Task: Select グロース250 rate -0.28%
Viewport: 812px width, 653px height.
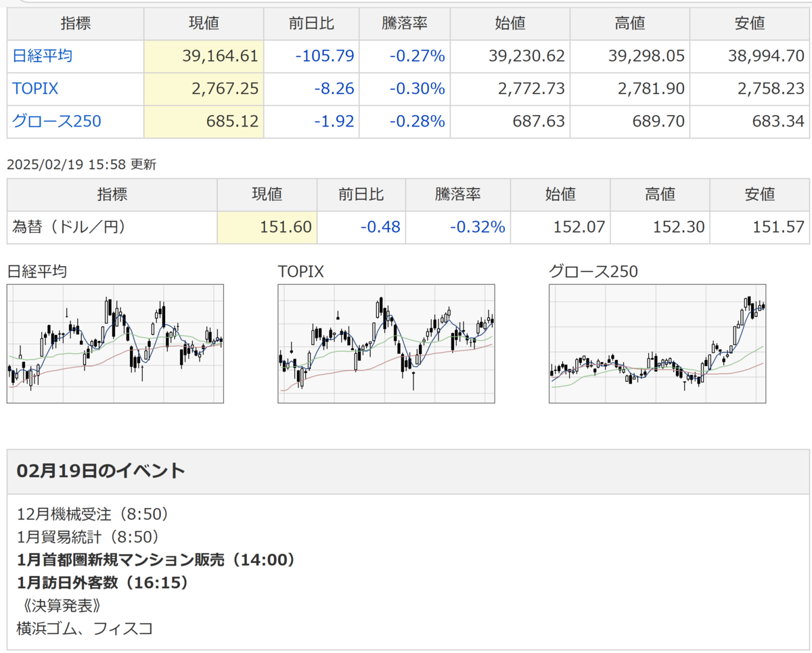Action: click(x=417, y=122)
